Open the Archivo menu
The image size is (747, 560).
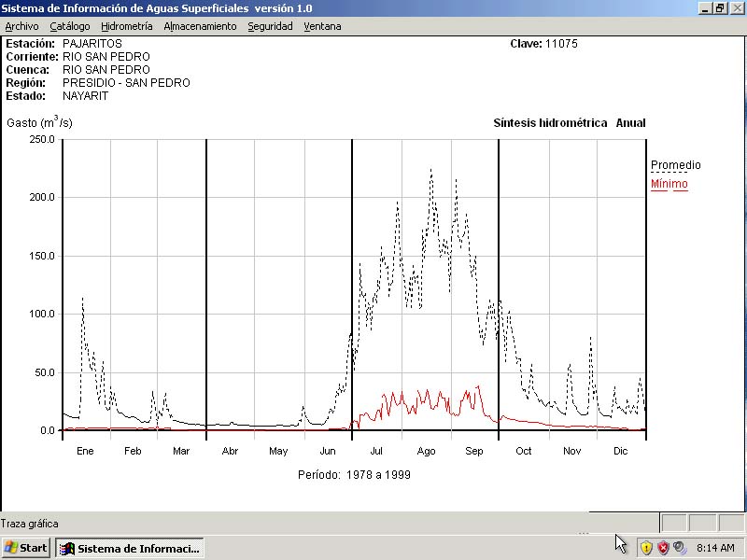21,26
